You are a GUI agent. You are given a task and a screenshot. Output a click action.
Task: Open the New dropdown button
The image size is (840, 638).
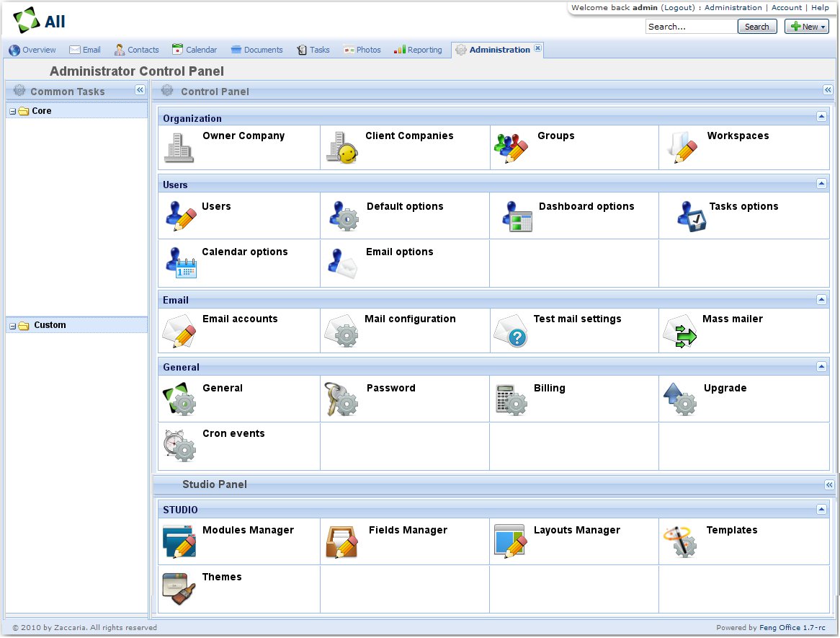(806, 27)
